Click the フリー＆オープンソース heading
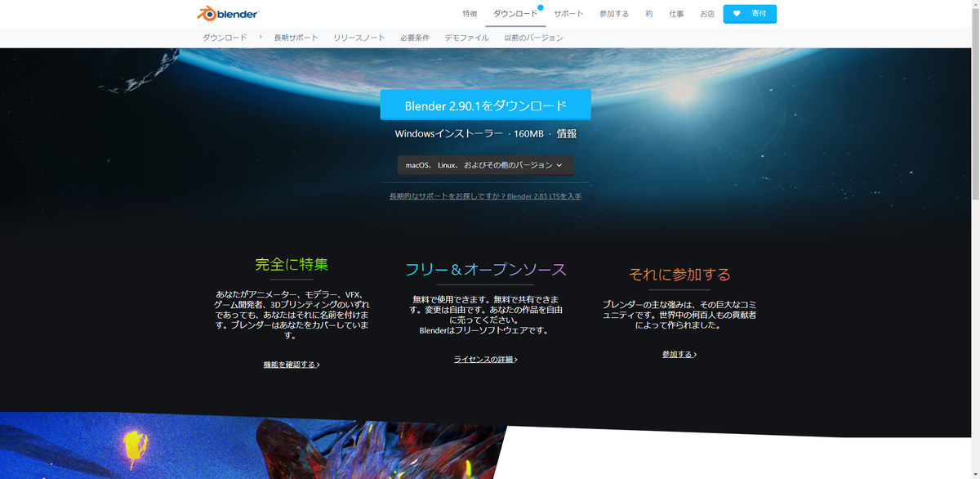The height and width of the screenshot is (479, 980). point(486,269)
